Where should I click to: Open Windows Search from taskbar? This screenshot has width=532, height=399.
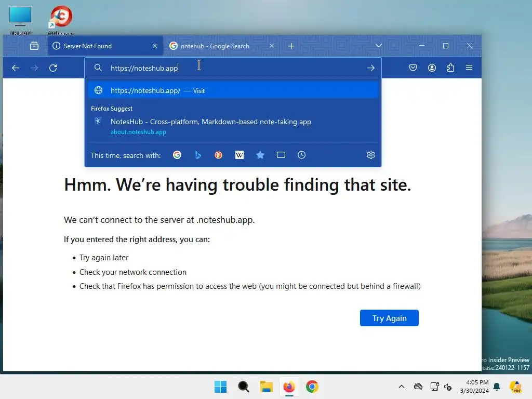[243, 387]
